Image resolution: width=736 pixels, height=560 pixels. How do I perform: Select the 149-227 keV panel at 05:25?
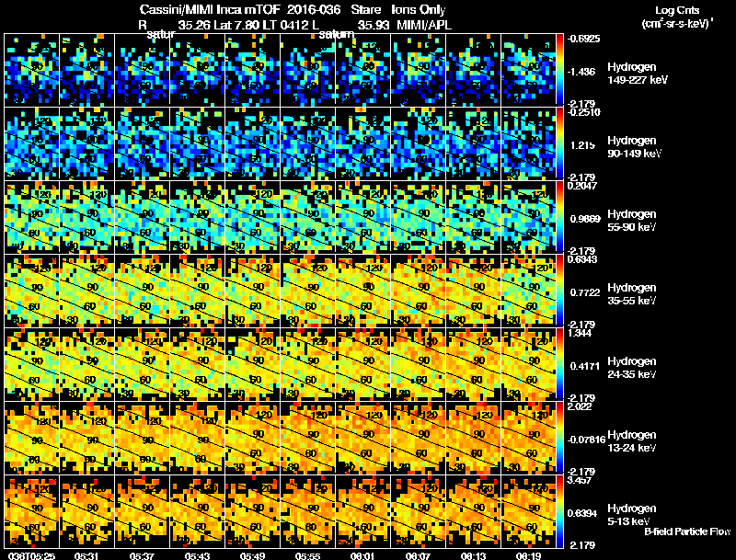point(31,70)
